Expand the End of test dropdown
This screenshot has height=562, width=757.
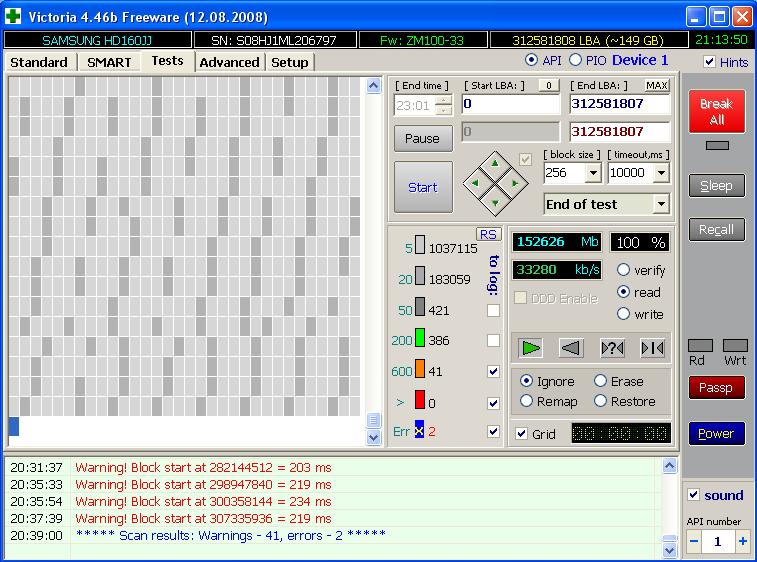point(660,204)
